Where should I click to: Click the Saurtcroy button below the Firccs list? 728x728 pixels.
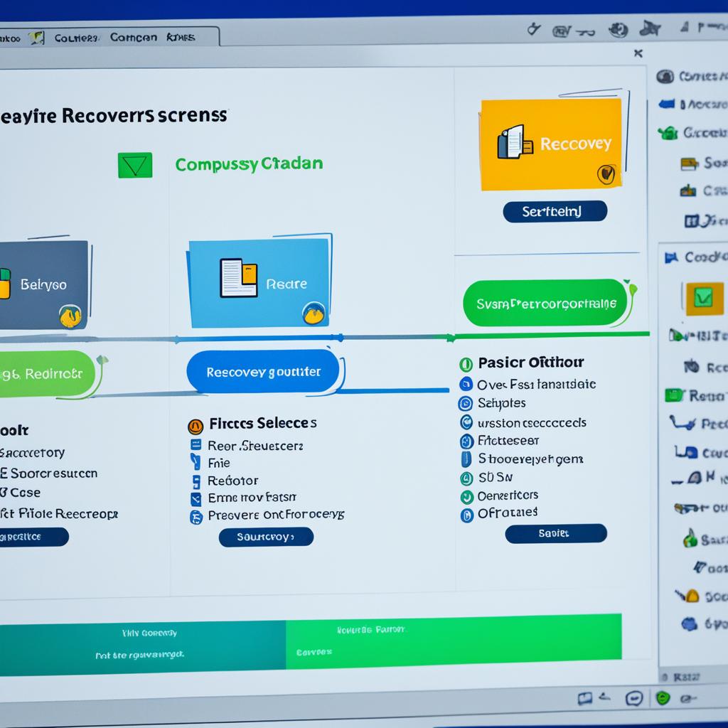pos(266,537)
